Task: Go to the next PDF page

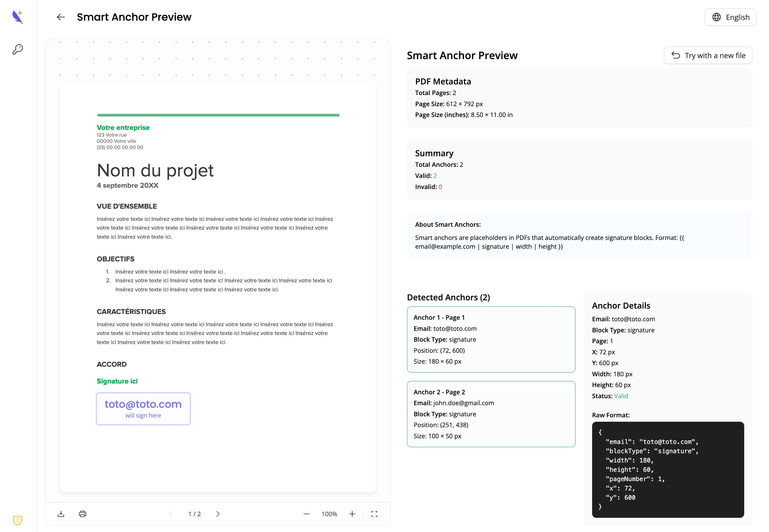Action: tap(218, 514)
